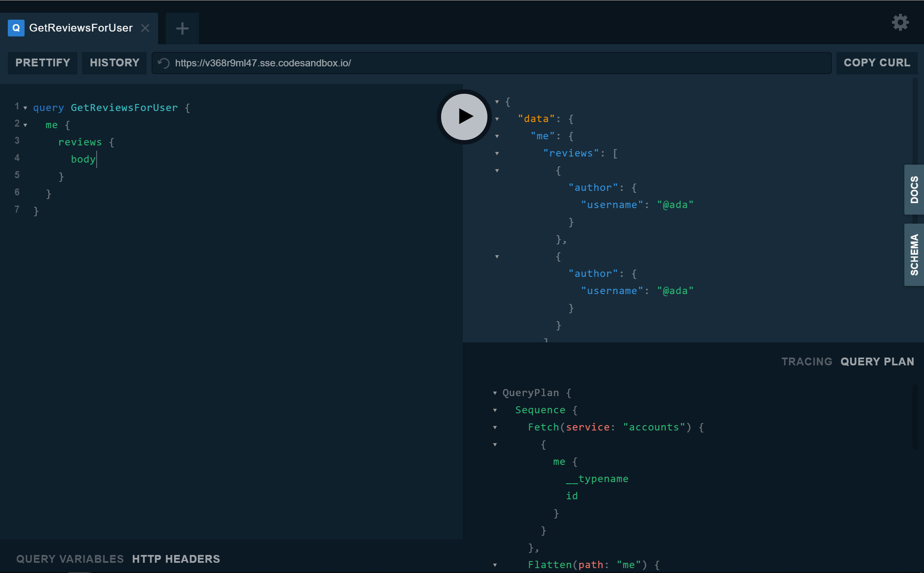Select the QUERY PLAN tab
Viewport: 924px width, 573px height.
point(877,361)
